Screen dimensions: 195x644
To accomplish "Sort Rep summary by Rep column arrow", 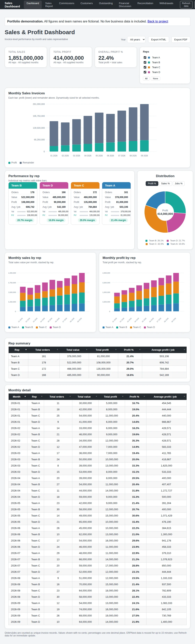I will point(26,350).
